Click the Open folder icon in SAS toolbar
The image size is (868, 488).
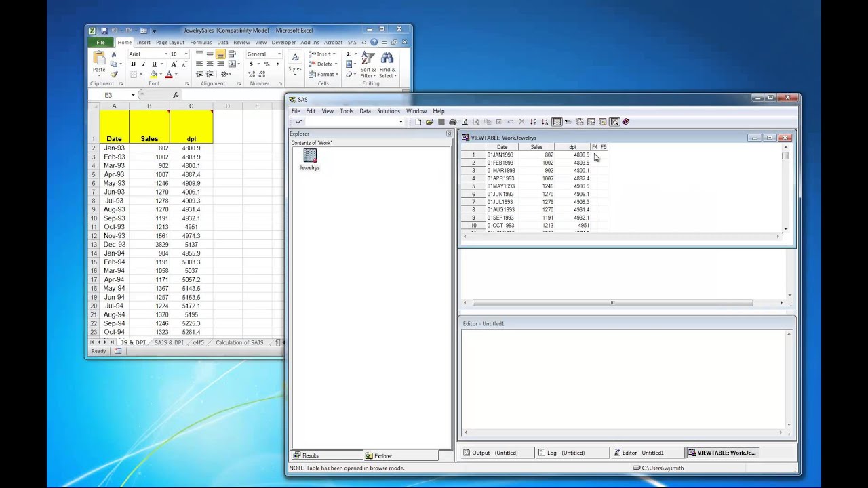click(x=429, y=122)
